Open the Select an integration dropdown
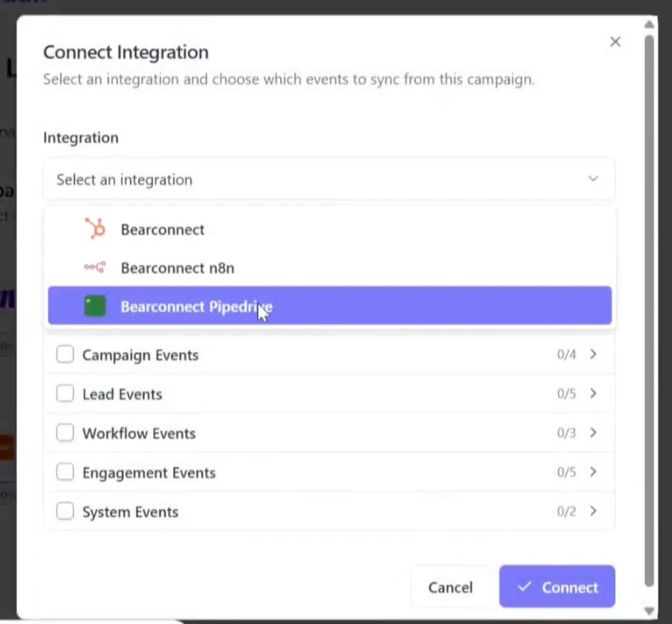672x624 pixels. pos(329,180)
